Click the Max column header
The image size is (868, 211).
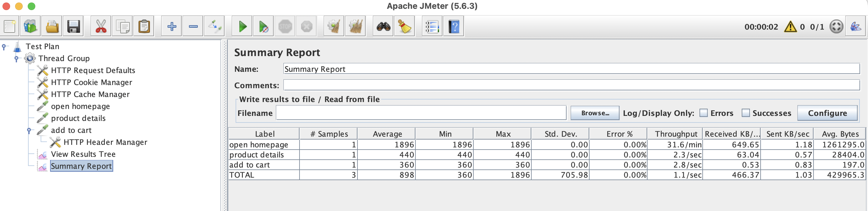[x=502, y=134]
